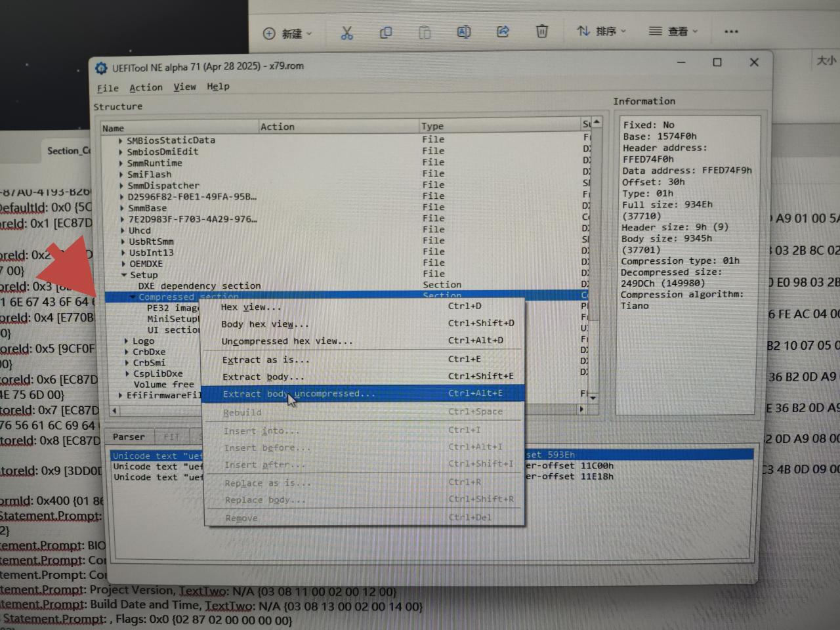840x630 pixels.
Task: Open the three-dots more options in Explorer
Action: tap(731, 31)
